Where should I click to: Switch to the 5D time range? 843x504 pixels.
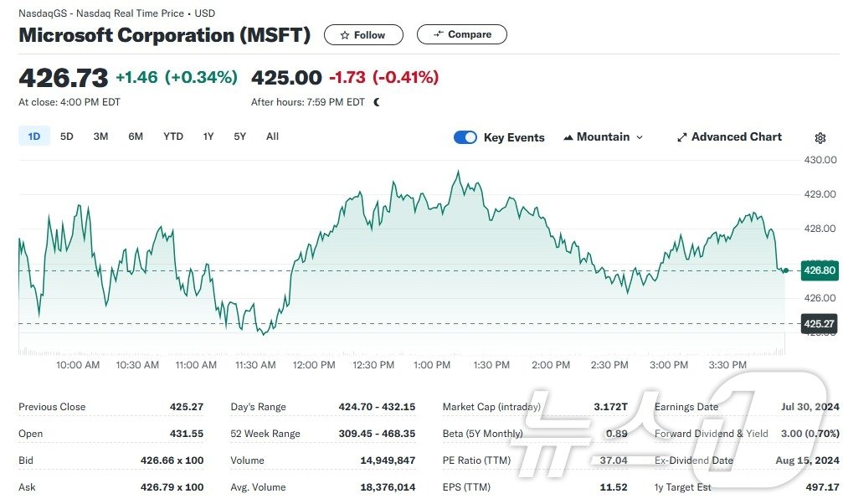click(x=67, y=136)
